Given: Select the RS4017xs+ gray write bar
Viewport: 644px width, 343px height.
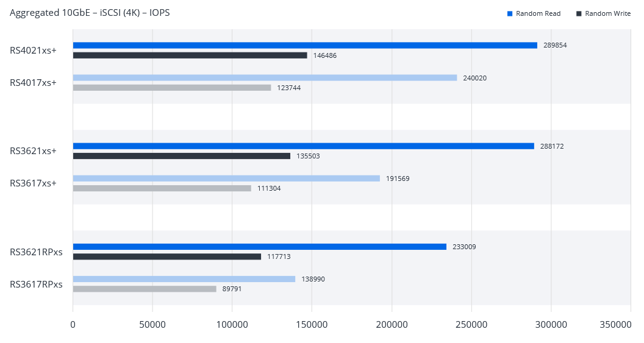Looking at the screenshot, I should 172,88.
